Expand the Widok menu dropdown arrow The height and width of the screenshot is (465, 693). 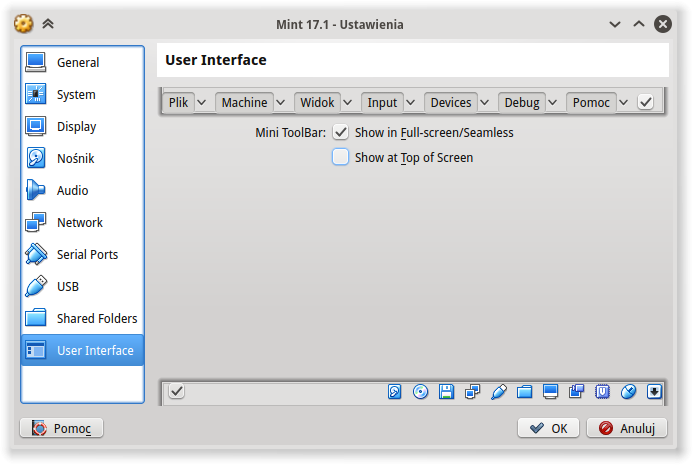coord(348,103)
